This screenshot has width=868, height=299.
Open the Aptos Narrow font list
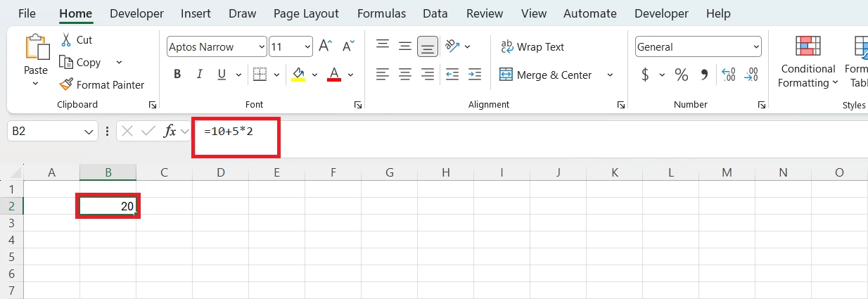[262, 47]
